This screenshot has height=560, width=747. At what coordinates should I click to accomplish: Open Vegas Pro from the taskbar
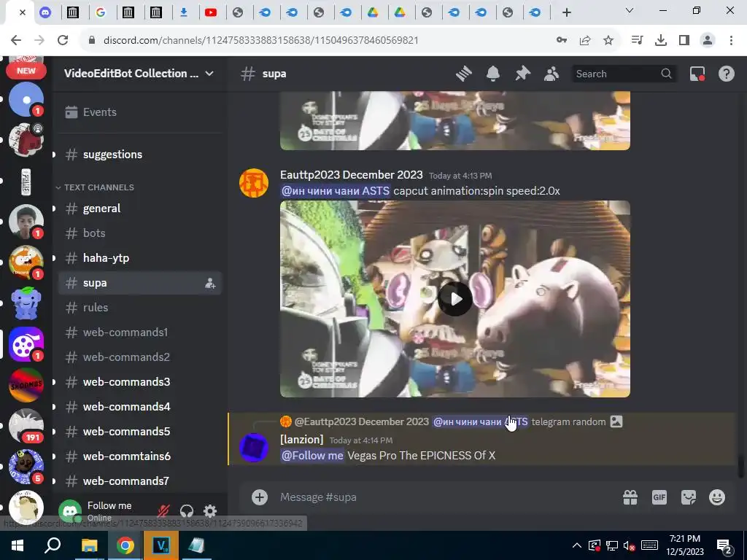tap(161, 545)
